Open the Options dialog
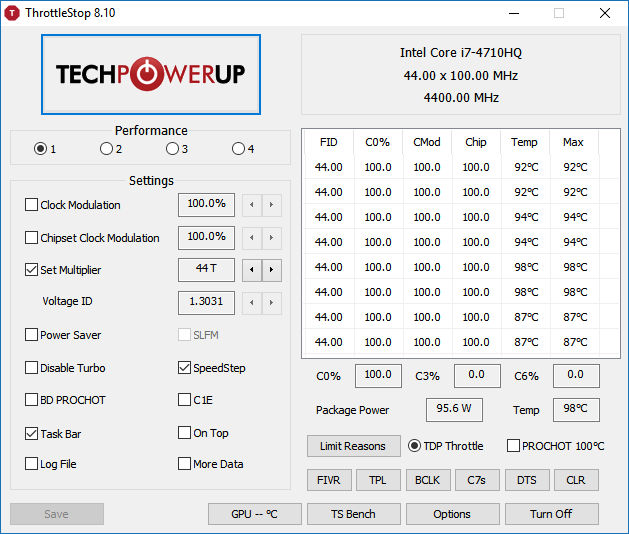The image size is (629, 534). (452, 514)
